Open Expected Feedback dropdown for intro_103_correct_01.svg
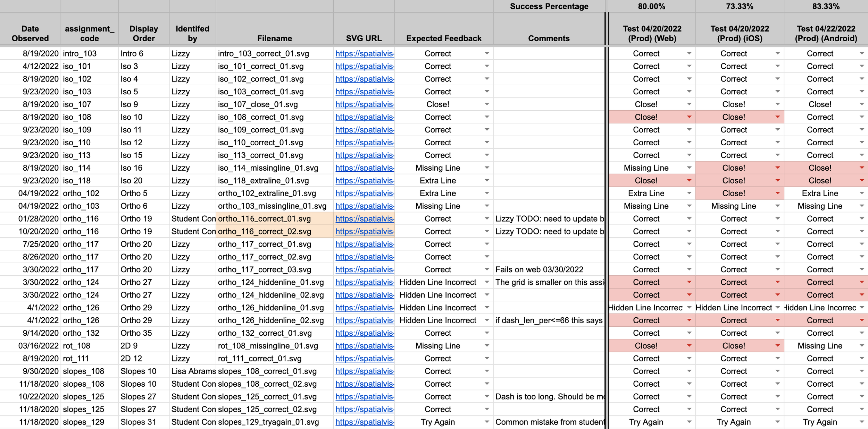 point(487,53)
